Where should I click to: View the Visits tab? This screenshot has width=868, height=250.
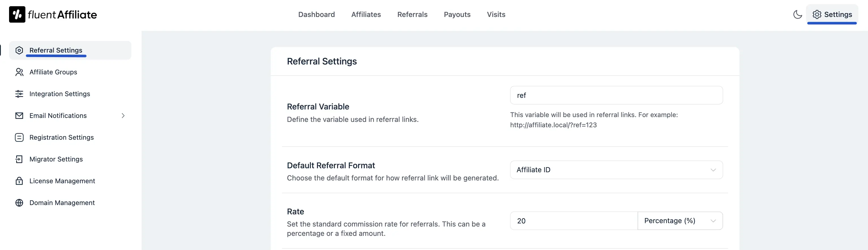tap(496, 14)
